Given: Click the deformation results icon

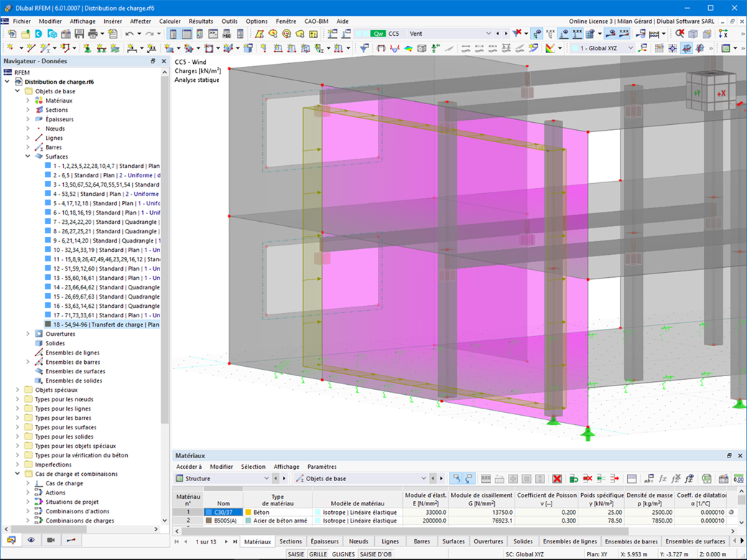Looking at the screenshot, I should pos(394,48).
